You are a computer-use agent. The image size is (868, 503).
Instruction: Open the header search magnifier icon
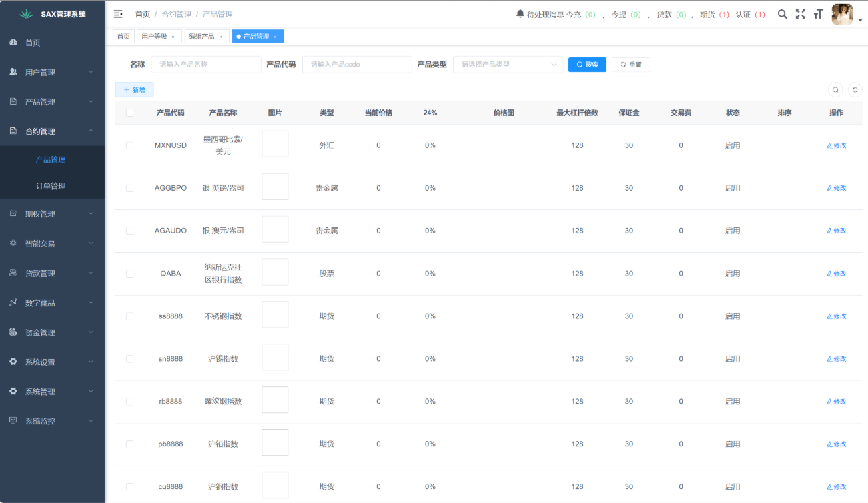tap(783, 14)
